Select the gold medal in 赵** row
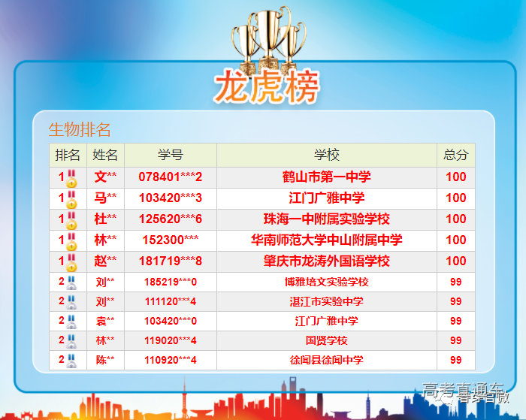 tap(71, 262)
